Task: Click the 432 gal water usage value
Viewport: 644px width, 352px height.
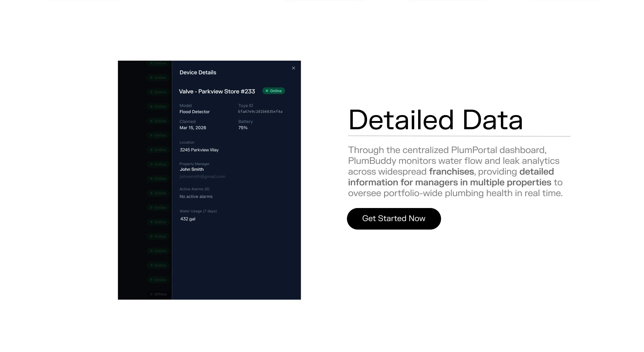Action: click(188, 219)
